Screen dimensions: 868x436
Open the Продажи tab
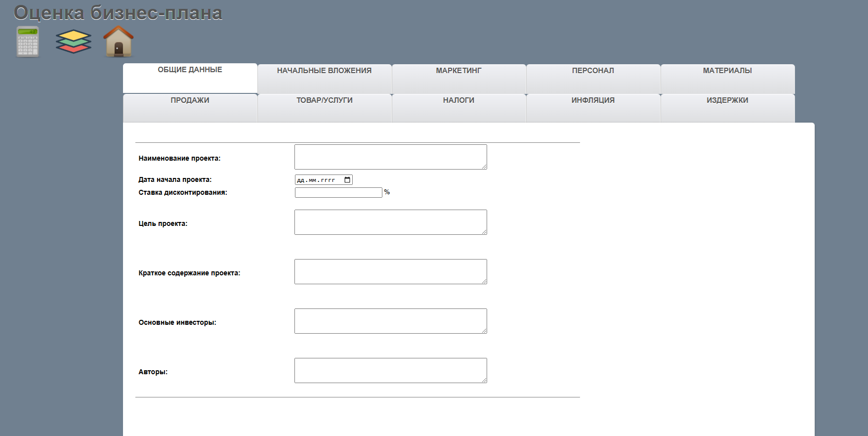point(190,100)
